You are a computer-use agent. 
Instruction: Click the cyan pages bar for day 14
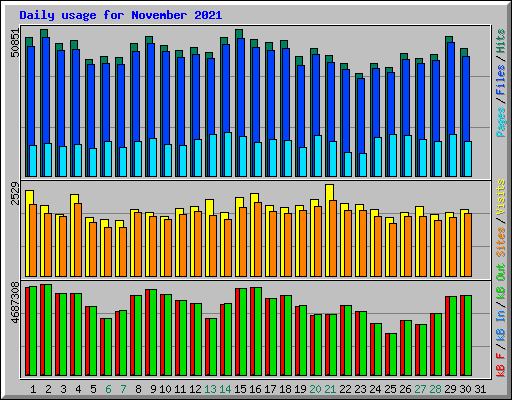click(228, 154)
